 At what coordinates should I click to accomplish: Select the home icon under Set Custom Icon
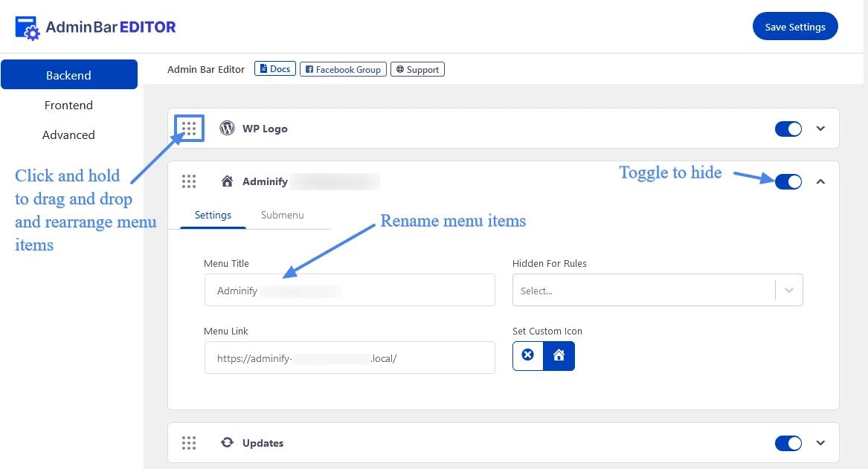[559, 355]
